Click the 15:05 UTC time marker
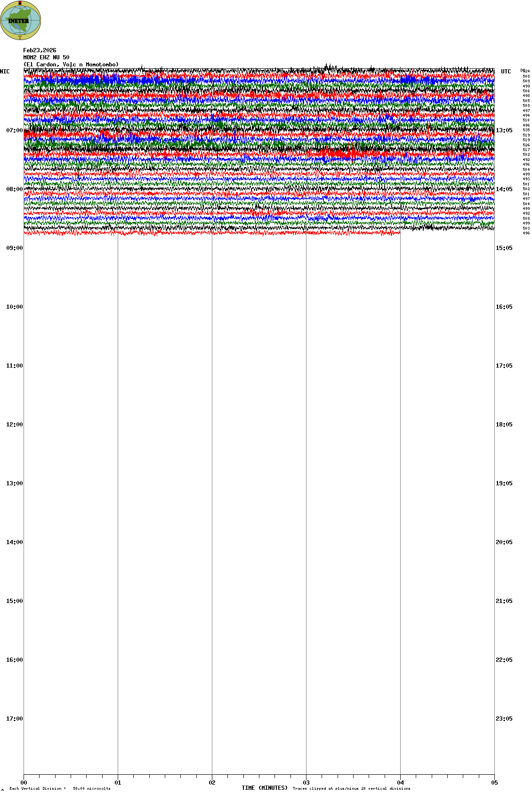Viewport: 532px width, 795px height. (x=504, y=248)
